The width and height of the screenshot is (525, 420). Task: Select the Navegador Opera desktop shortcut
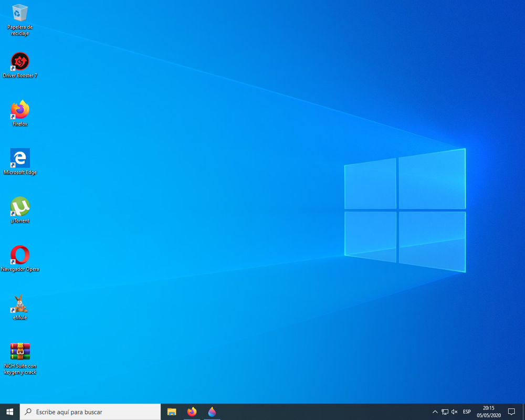[20, 259]
